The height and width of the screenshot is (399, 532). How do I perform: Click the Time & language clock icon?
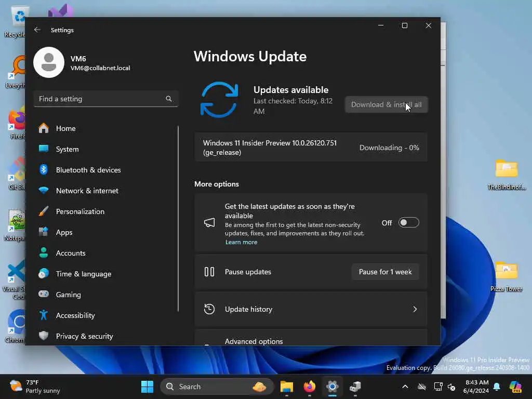click(x=44, y=273)
